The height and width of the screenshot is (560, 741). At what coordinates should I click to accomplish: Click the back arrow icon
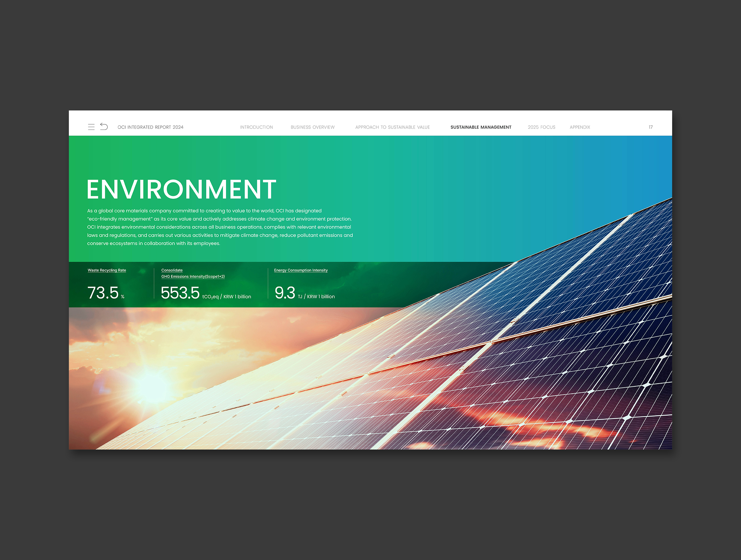[104, 127]
